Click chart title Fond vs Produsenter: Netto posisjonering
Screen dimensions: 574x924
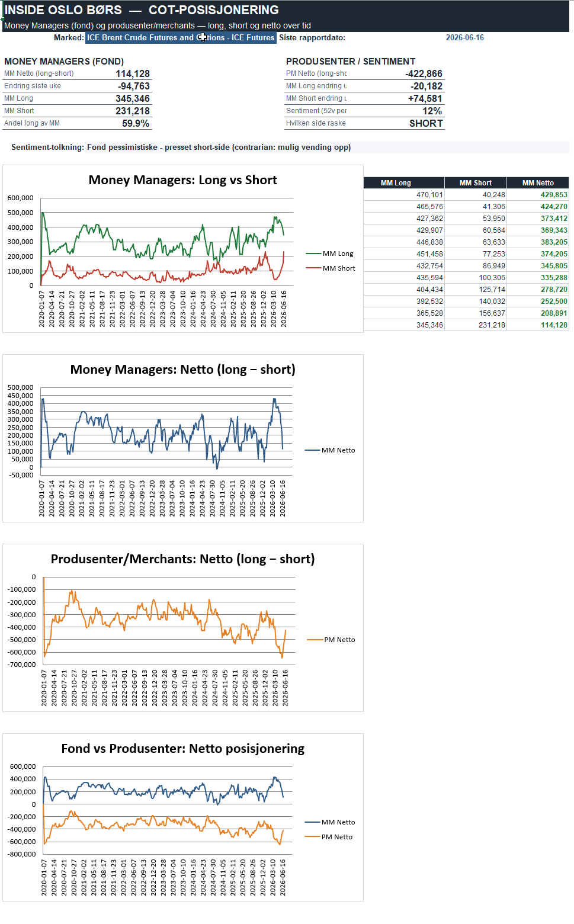point(182,749)
